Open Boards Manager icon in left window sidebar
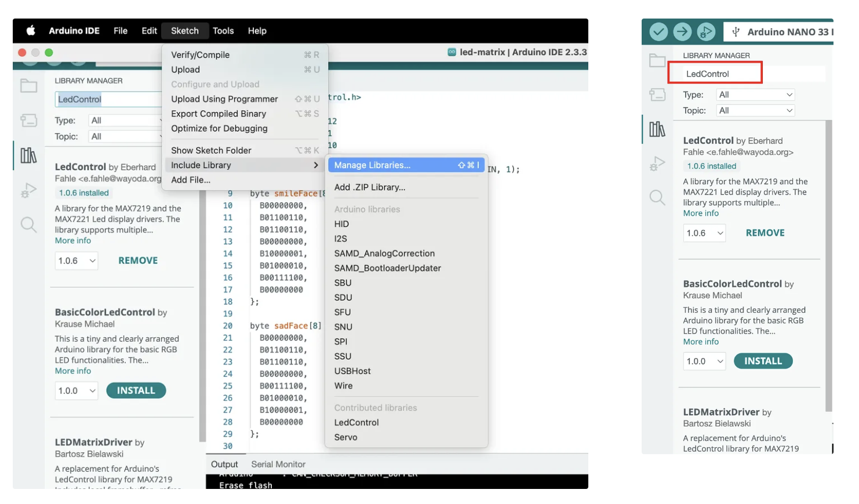 (28, 120)
